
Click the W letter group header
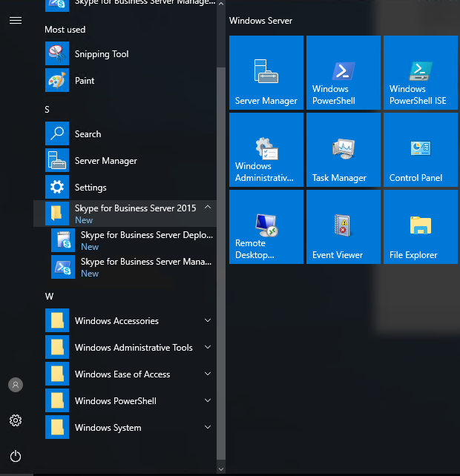(x=49, y=297)
